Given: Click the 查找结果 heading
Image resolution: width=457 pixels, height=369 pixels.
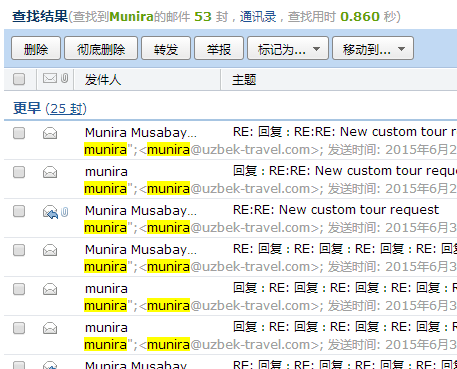Looking at the screenshot, I should coord(40,16).
